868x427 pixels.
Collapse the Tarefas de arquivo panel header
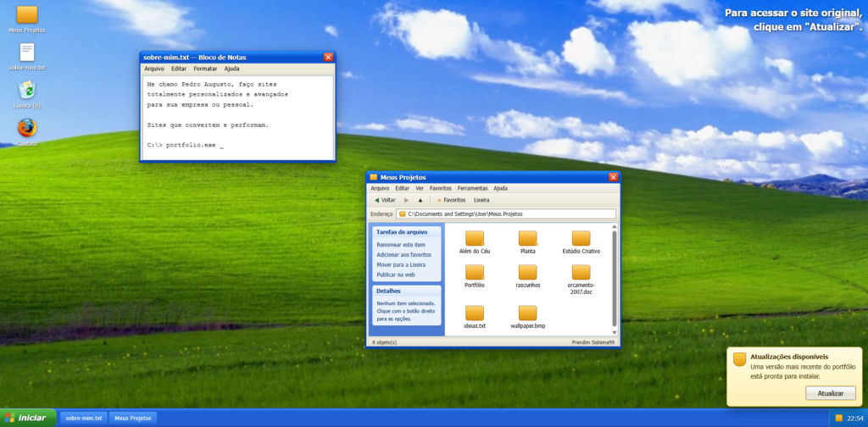point(407,232)
